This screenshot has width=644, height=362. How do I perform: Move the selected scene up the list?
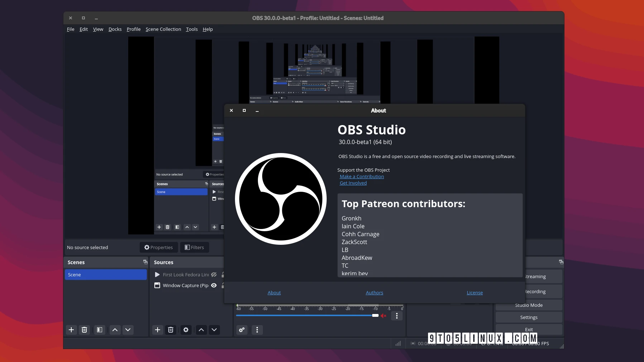coord(115,330)
